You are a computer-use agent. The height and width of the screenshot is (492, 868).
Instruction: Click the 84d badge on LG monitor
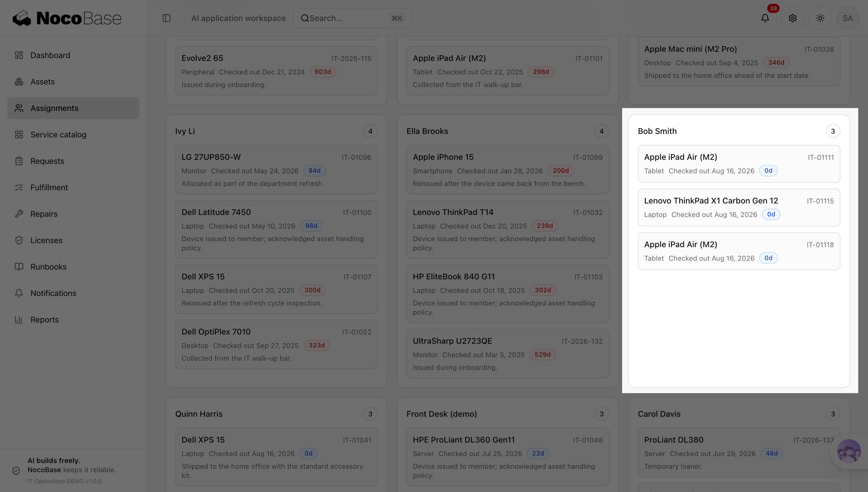(315, 171)
